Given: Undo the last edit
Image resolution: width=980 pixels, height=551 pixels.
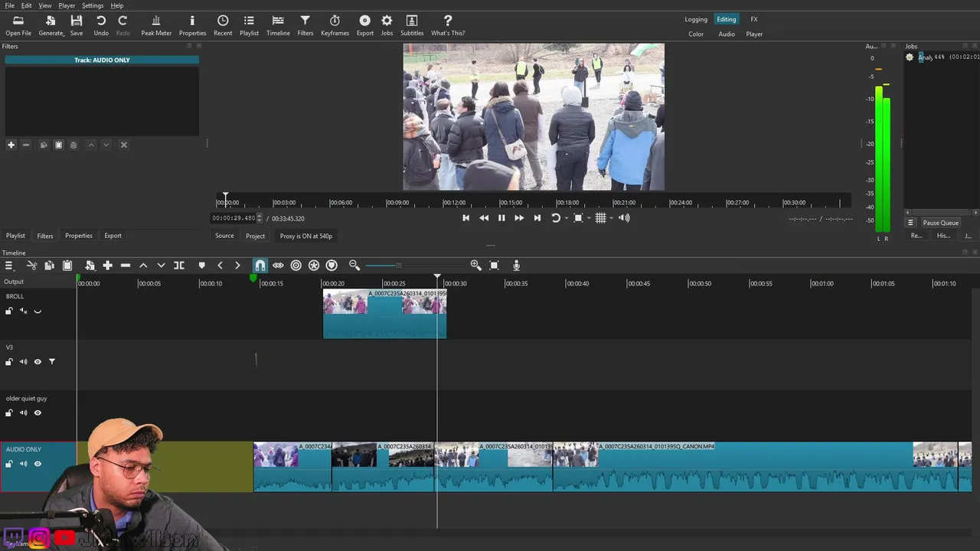Looking at the screenshot, I should (x=101, y=25).
